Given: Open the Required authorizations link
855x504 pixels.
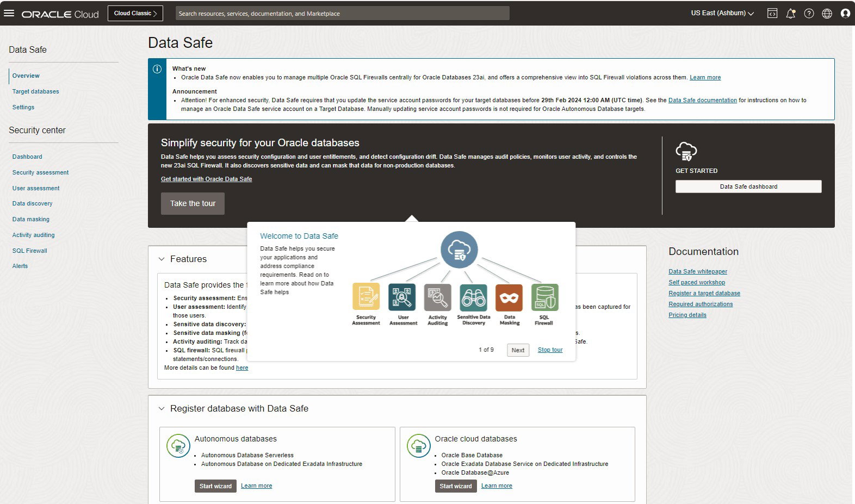Looking at the screenshot, I should click(701, 304).
